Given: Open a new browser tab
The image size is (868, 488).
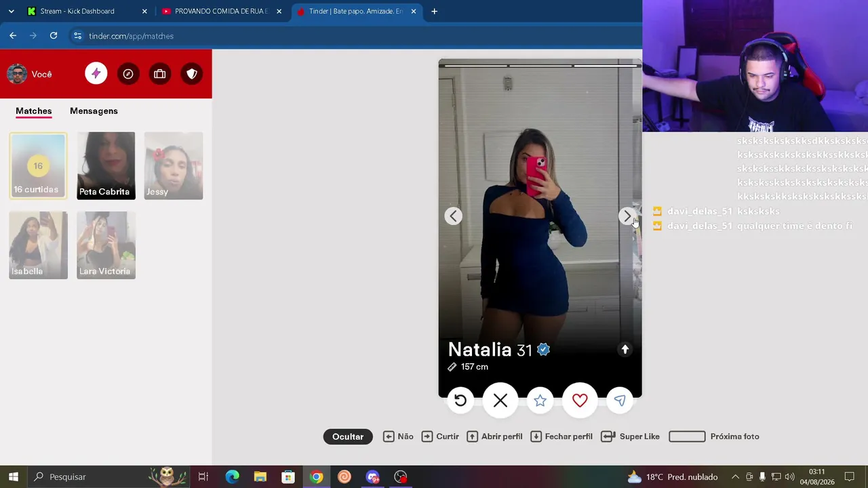Looking at the screenshot, I should point(434,11).
